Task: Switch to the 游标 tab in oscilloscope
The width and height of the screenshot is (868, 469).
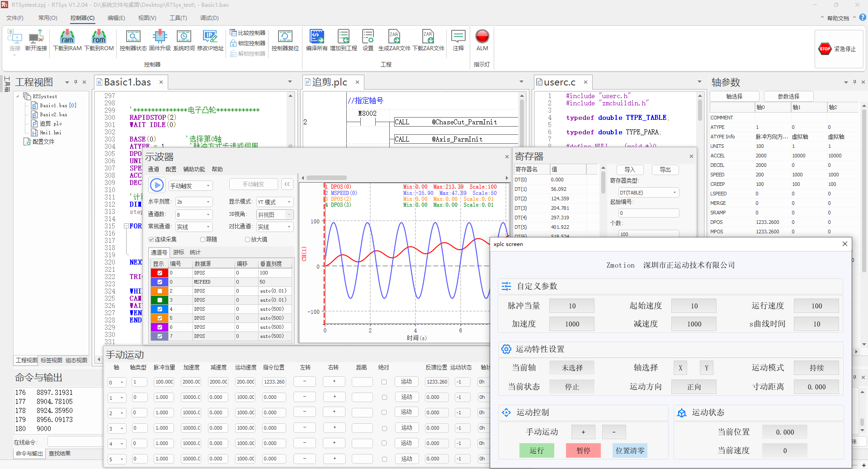Action: (x=179, y=252)
